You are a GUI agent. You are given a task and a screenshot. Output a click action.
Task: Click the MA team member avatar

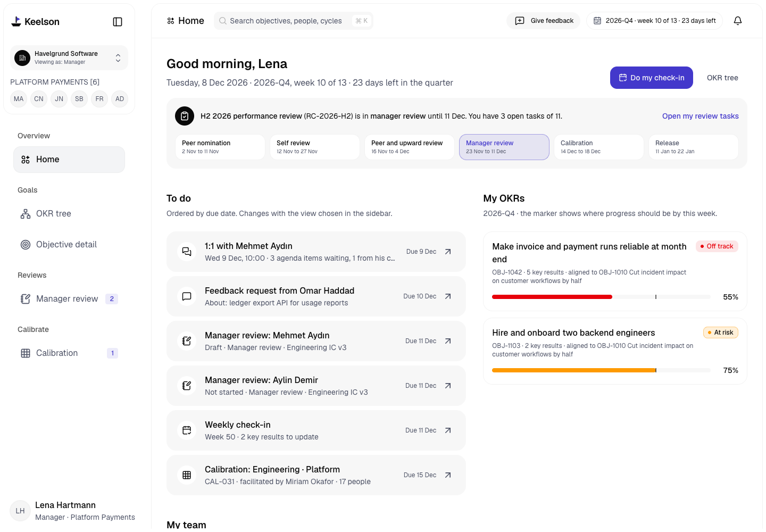click(x=19, y=99)
